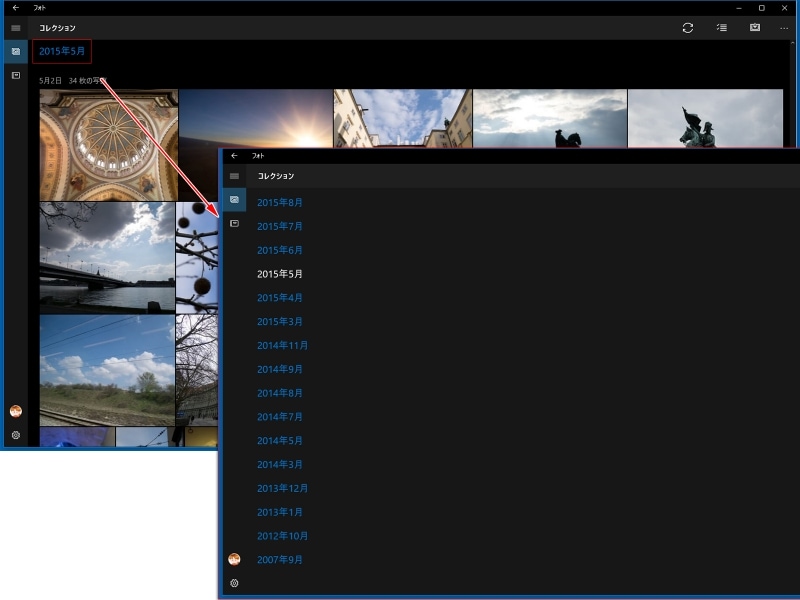Open the more options ellipsis menu
The height and width of the screenshot is (600, 800).
click(x=784, y=28)
